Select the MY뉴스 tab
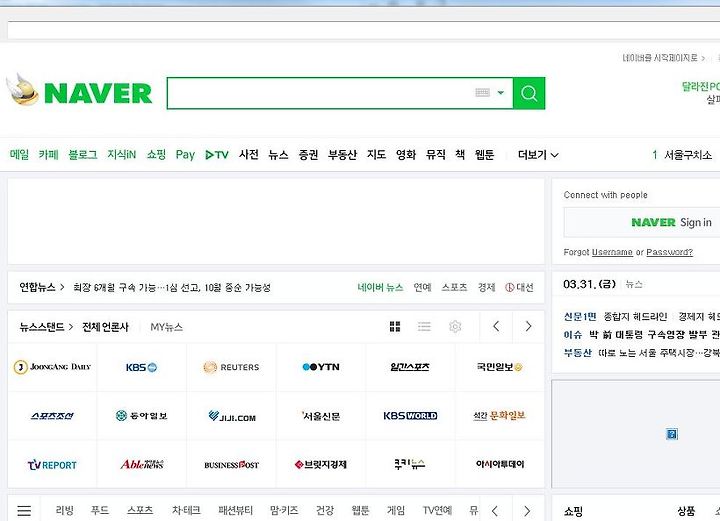The image size is (720, 521). pyautogui.click(x=167, y=327)
